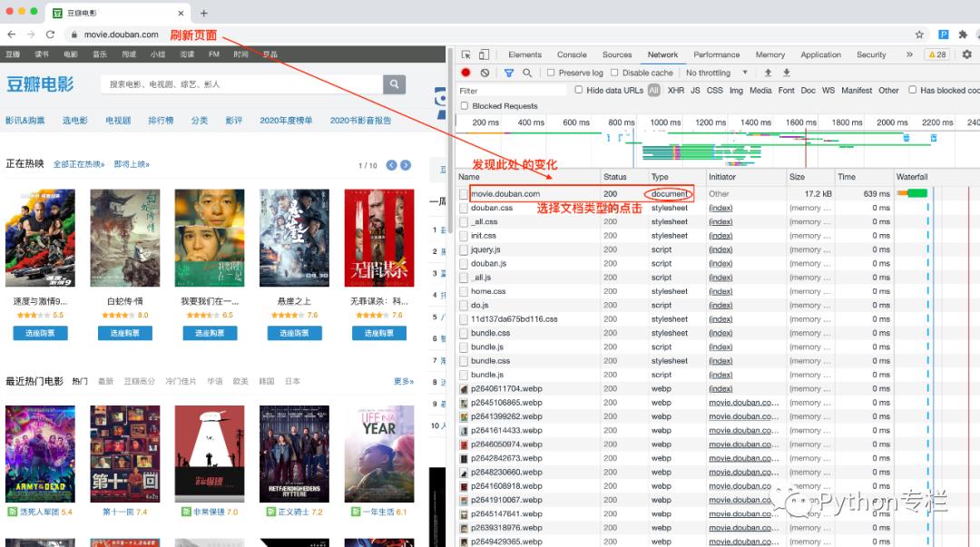Sort requests by the Type column
The width and height of the screenshot is (980, 547).
coord(677,177)
